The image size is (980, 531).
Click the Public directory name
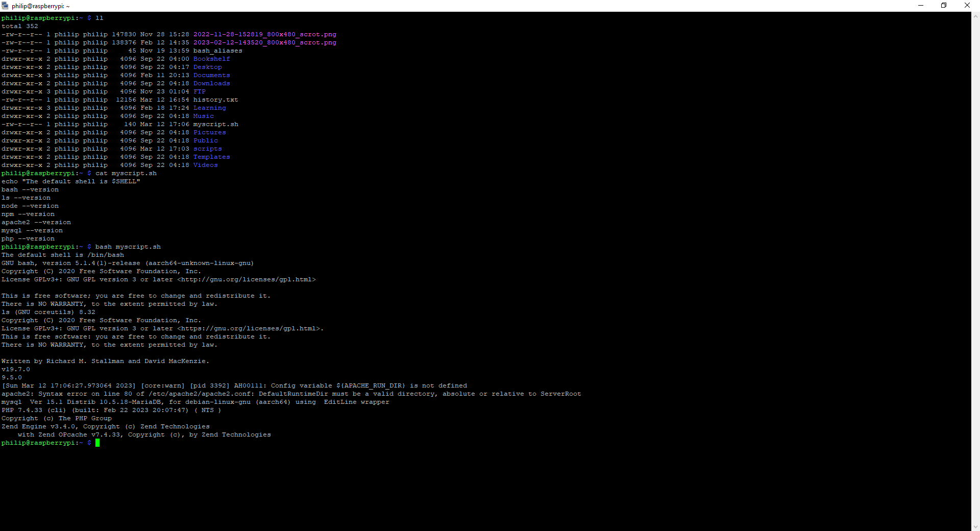pos(205,140)
